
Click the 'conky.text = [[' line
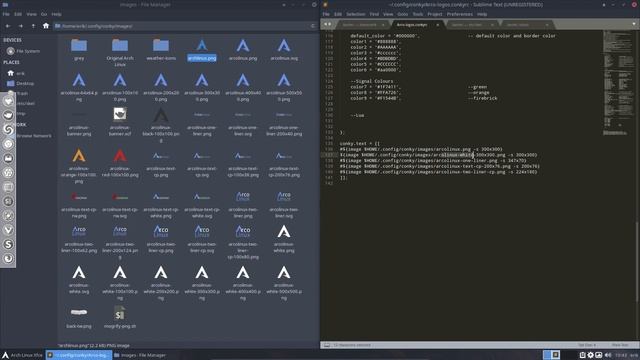click(x=360, y=144)
